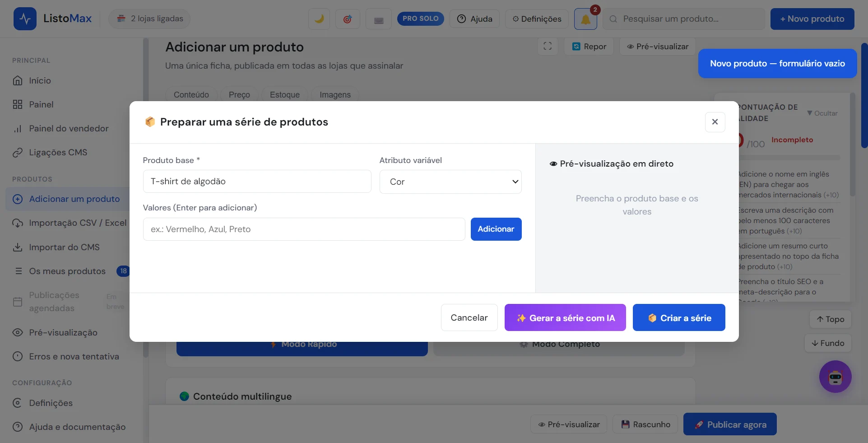868x443 pixels.
Task: Open the Ajuda help button
Action: 475,19
